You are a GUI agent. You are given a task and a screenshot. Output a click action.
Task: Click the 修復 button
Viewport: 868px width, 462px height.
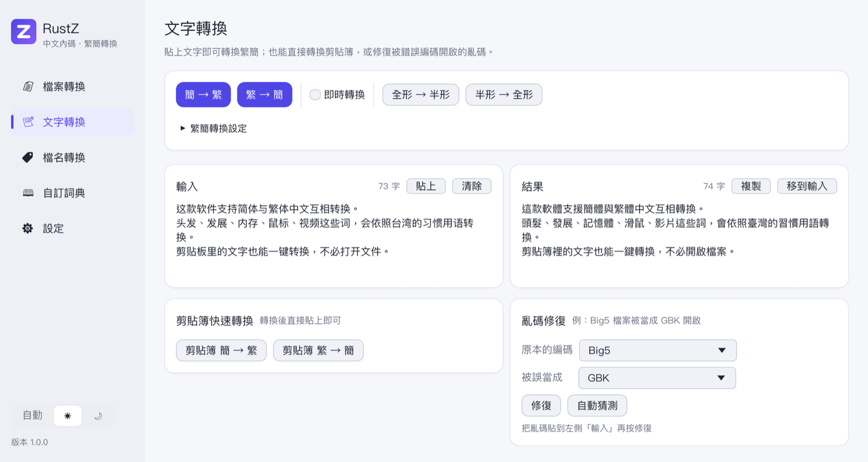point(541,406)
